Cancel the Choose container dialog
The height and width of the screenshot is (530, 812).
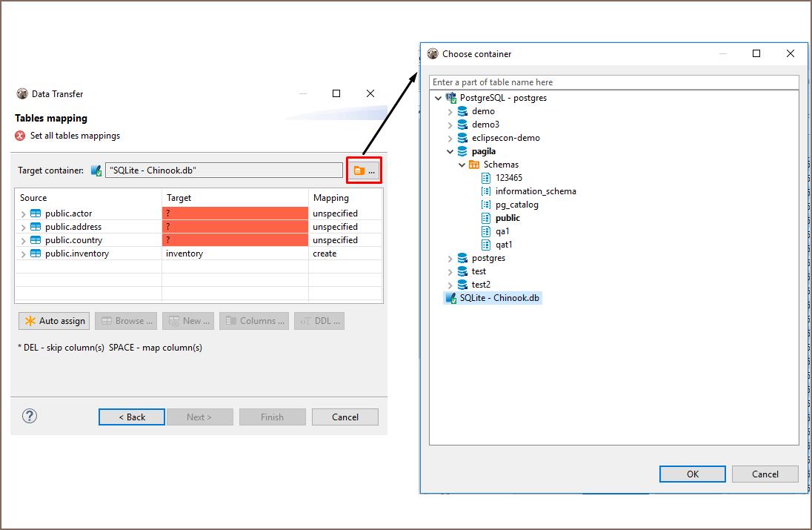pyautogui.click(x=765, y=474)
